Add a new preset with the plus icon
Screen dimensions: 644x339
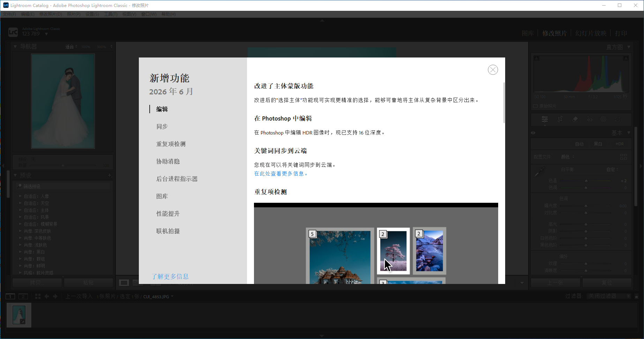click(x=110, y=175)
